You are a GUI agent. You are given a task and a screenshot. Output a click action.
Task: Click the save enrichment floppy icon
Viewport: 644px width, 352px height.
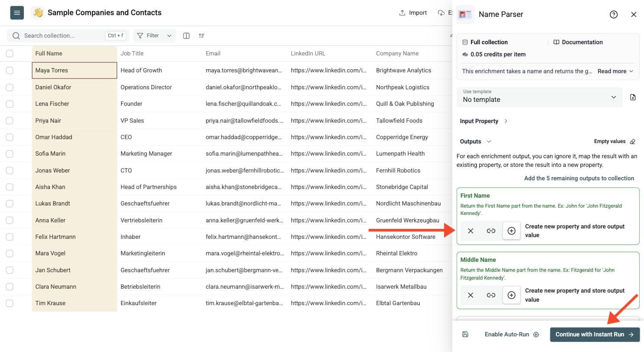coord(465,334)
